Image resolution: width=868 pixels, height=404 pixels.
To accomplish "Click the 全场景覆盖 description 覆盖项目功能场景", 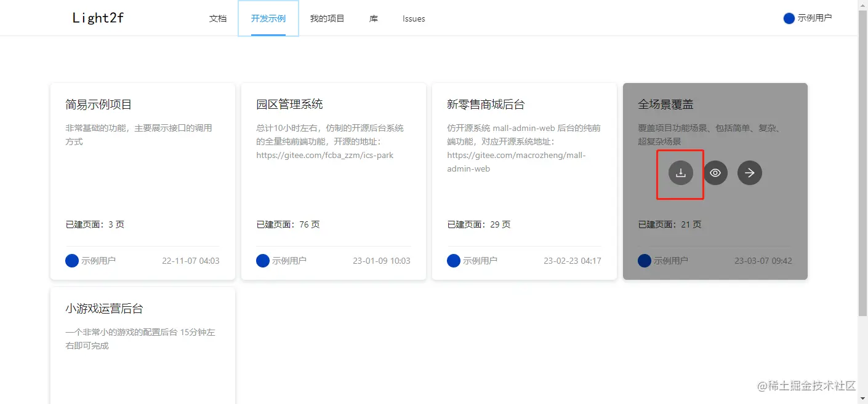I will (709, 135).
